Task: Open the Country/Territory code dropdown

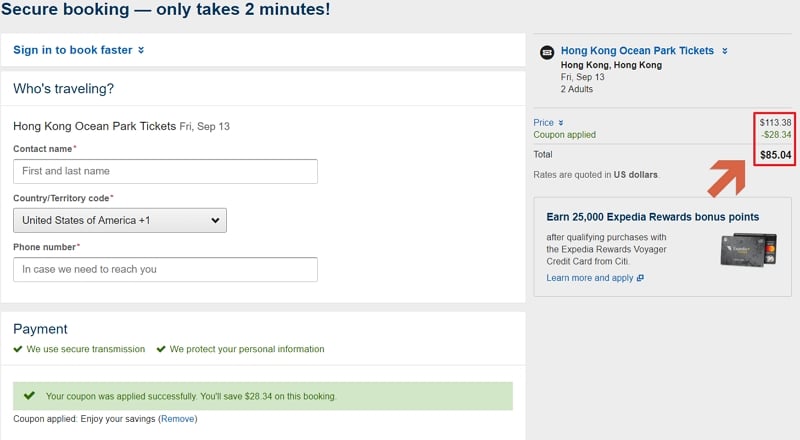Action: pyautogui.click(x=120, y=221)
